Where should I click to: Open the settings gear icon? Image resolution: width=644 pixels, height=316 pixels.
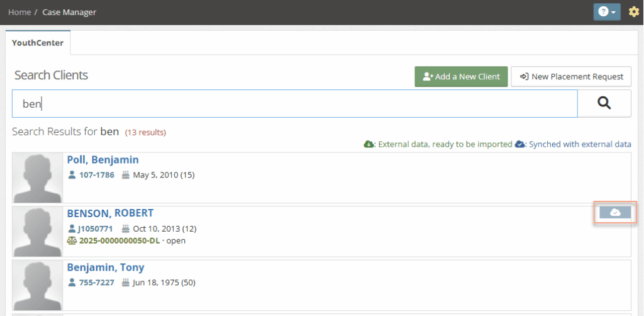click(x=634, y=12)
